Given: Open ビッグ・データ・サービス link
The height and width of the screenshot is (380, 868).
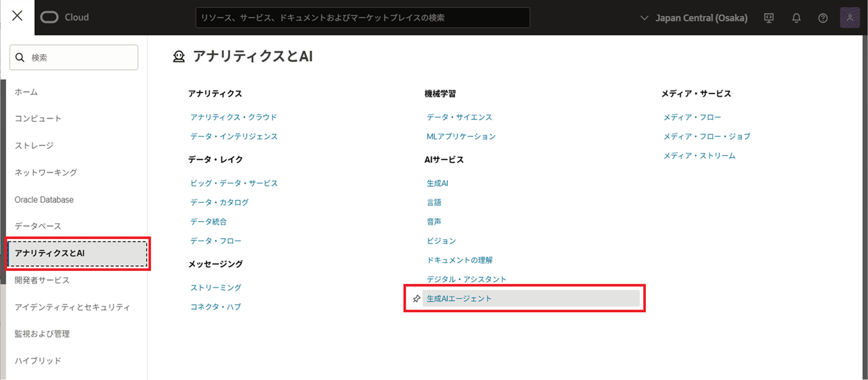Looking at the screenshot, I should point(234,183).
